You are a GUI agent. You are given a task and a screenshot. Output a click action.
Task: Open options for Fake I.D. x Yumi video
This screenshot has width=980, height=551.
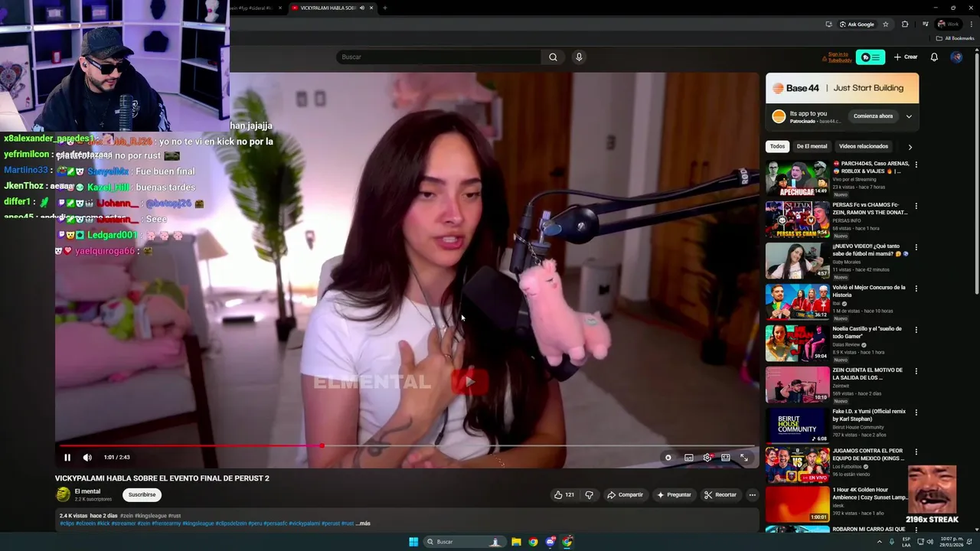pos(916,412)
